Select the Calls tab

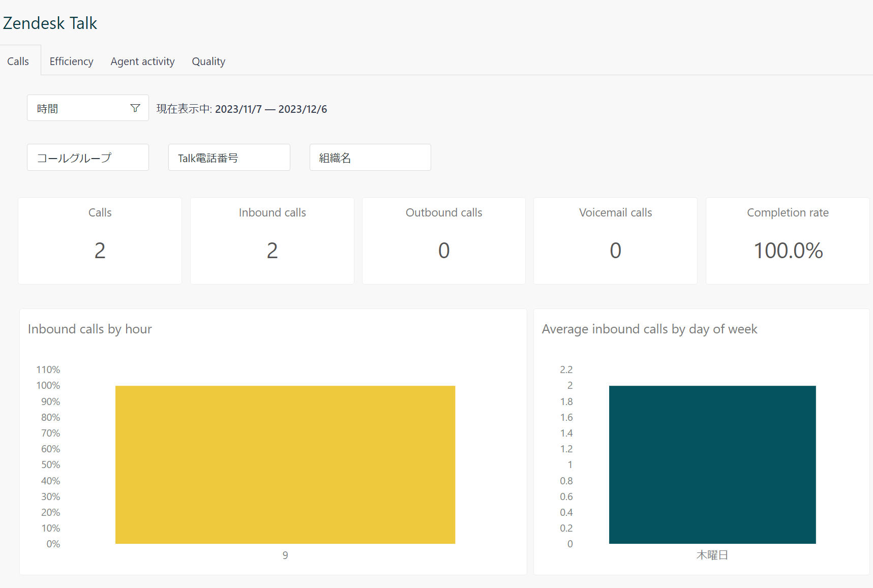[x=18, y=61]
